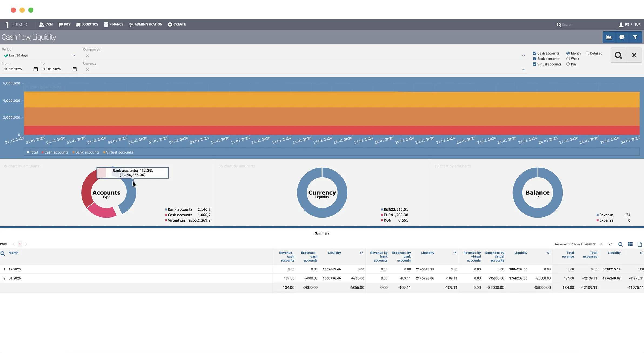Click the Month column search icon
Image resolution: width=644 pixels, height=353 pixels.
point(3,253)
